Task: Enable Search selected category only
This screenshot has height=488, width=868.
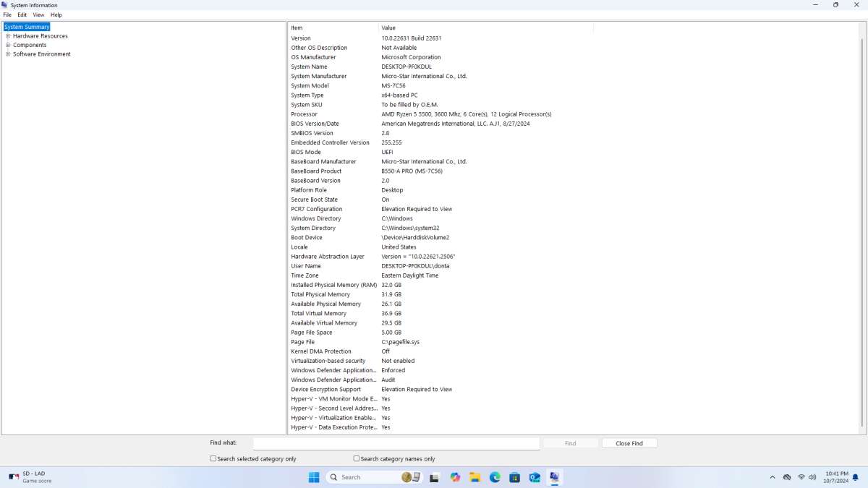Action: click(213, 458)
